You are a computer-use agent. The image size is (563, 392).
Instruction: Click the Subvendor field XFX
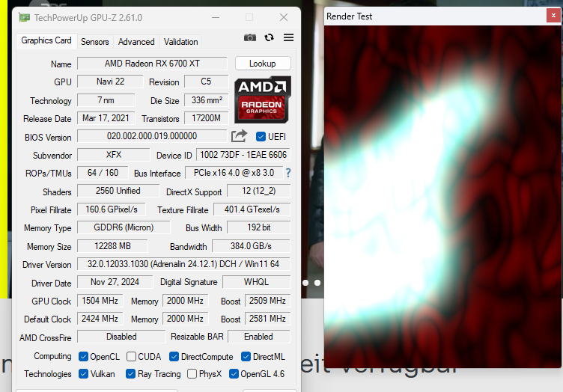114,155
